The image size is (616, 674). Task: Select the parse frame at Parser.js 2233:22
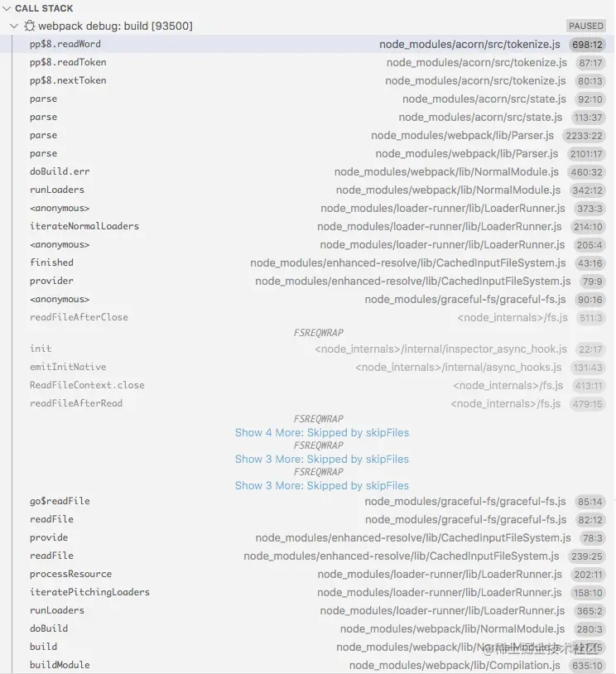[x=308, y=136]
